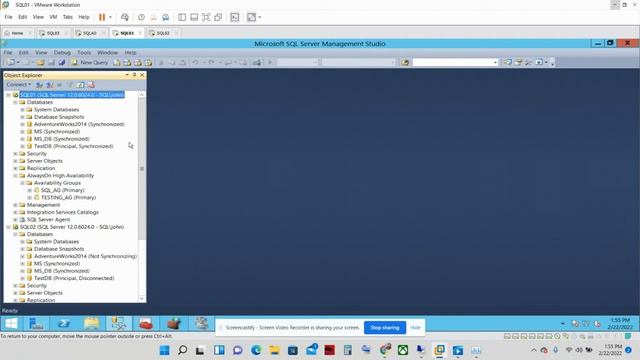Open Server Manager from the guest taskbar
The height and width of the screenshot is (360, 640).
pos(36,324)
